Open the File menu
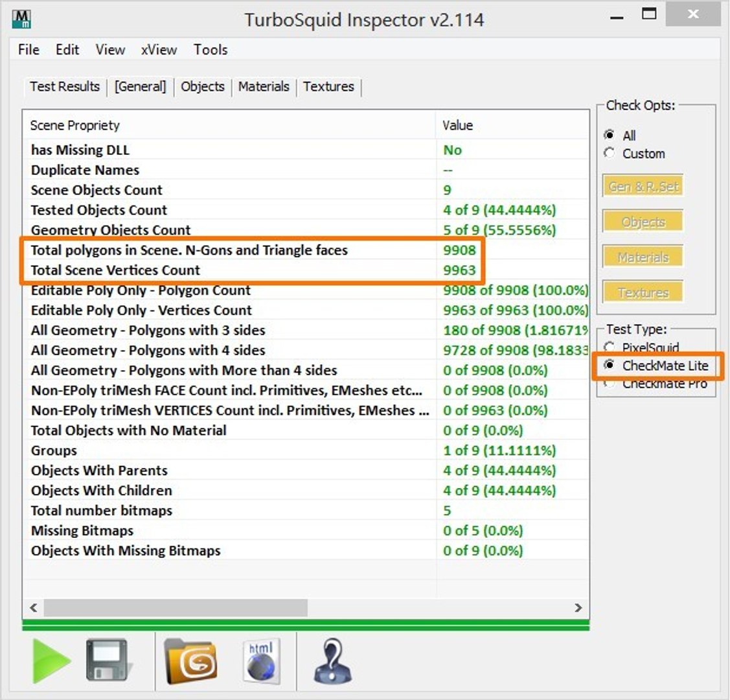 click(x=29, y=49)
